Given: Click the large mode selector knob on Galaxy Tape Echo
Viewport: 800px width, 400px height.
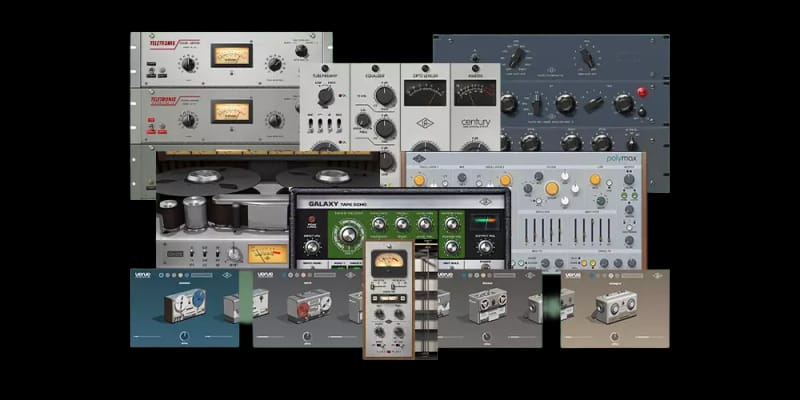Looking at the screenshot, I should point(348,234).
